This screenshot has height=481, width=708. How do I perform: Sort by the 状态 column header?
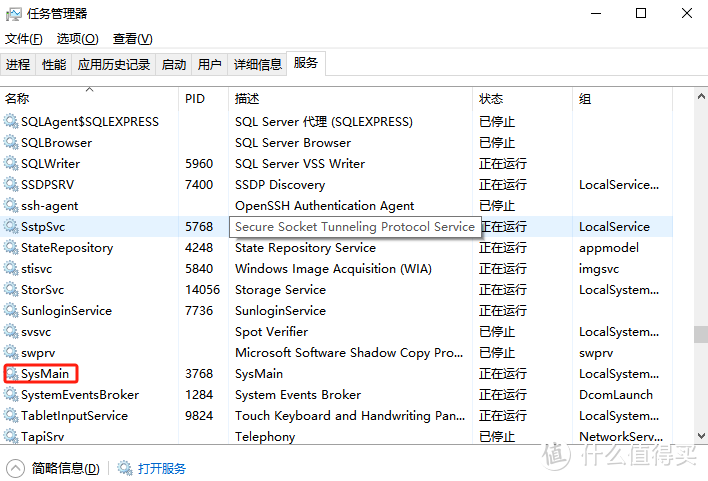pyautogui.click(x=522, y=98)
